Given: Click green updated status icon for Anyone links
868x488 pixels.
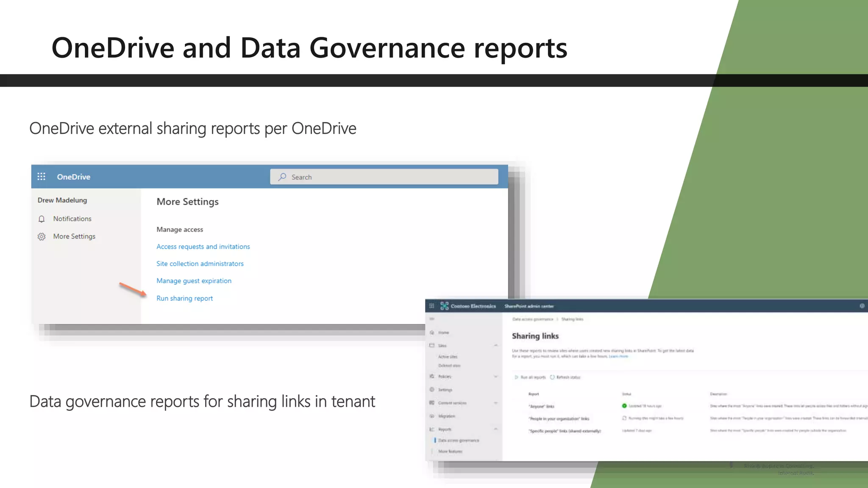Looking at the screenshot, I should (624, 406).
